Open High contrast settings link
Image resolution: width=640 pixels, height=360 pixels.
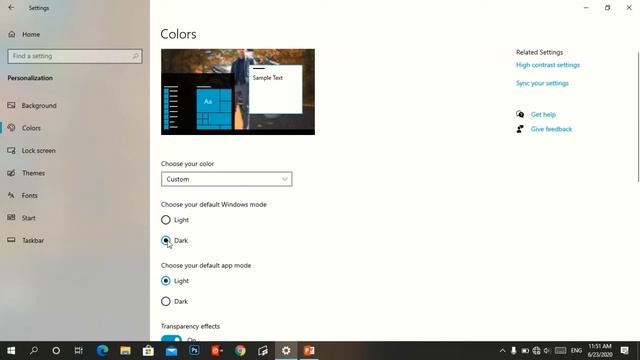(548, 65)
